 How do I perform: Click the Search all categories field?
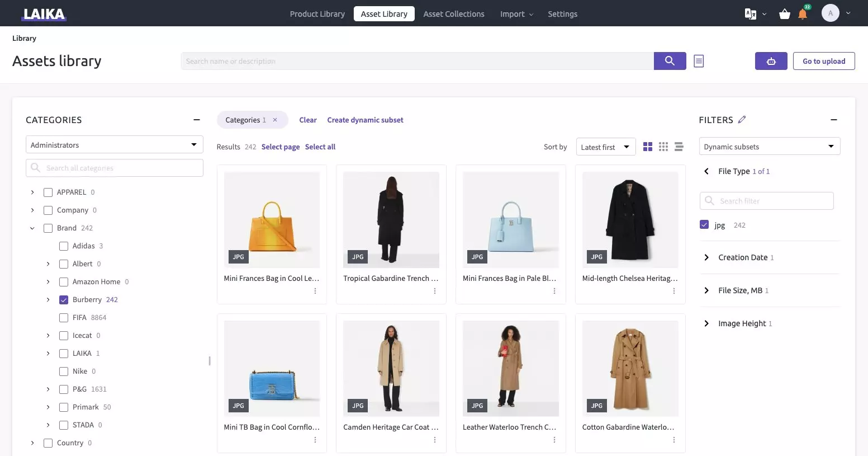115,168
